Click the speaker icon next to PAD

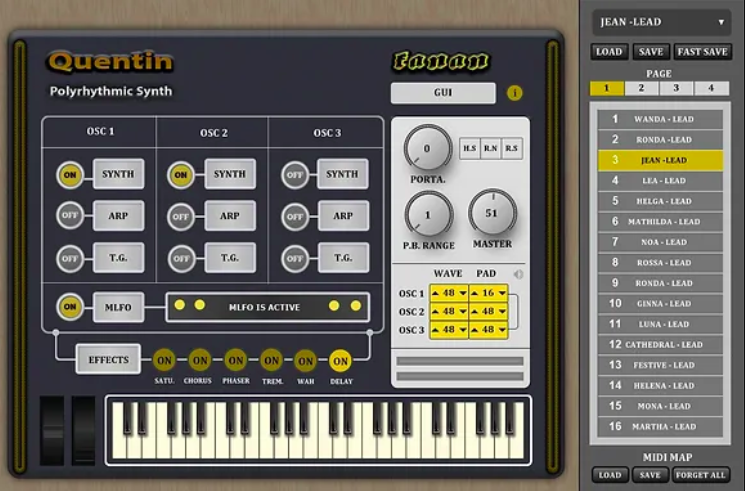(518, 273)
